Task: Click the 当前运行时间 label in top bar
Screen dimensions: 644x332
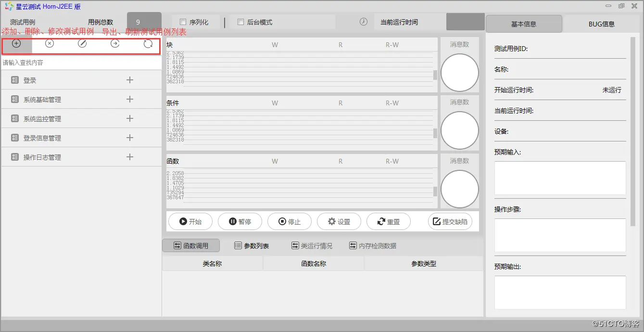Action: (399, 22)
